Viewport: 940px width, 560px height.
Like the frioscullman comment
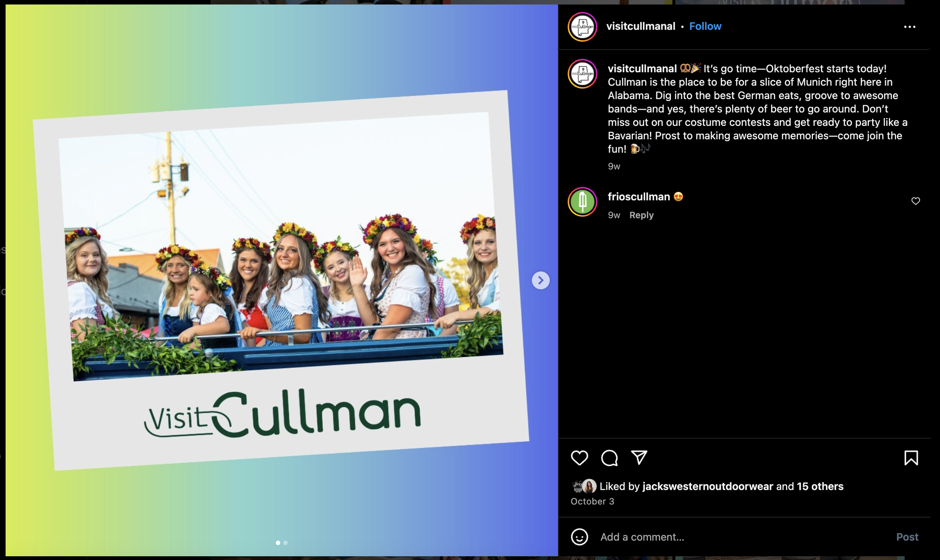pyautogui.click(x=916, y=201)
